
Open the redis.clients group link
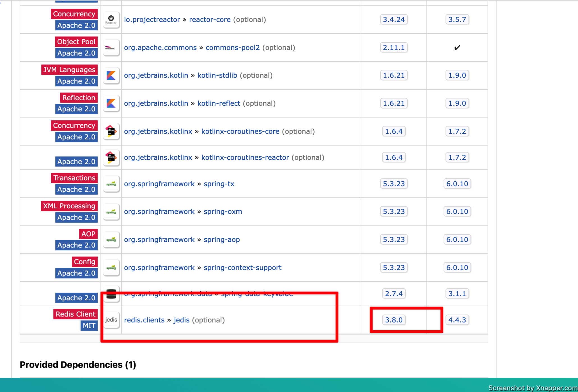pos(144,320)
